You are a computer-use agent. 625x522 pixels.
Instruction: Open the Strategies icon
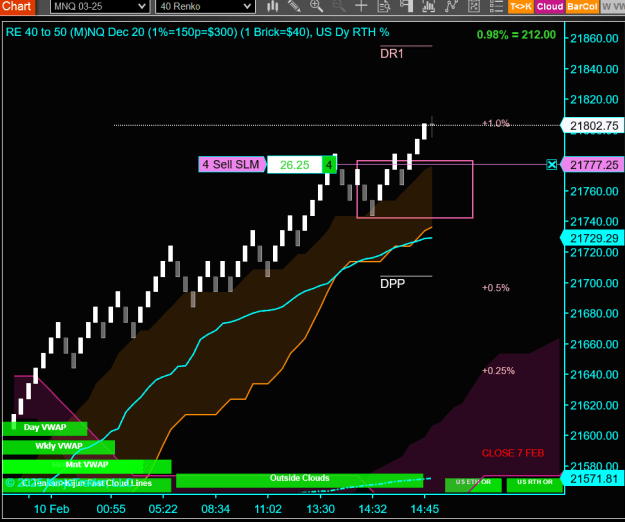coord(474,6)
